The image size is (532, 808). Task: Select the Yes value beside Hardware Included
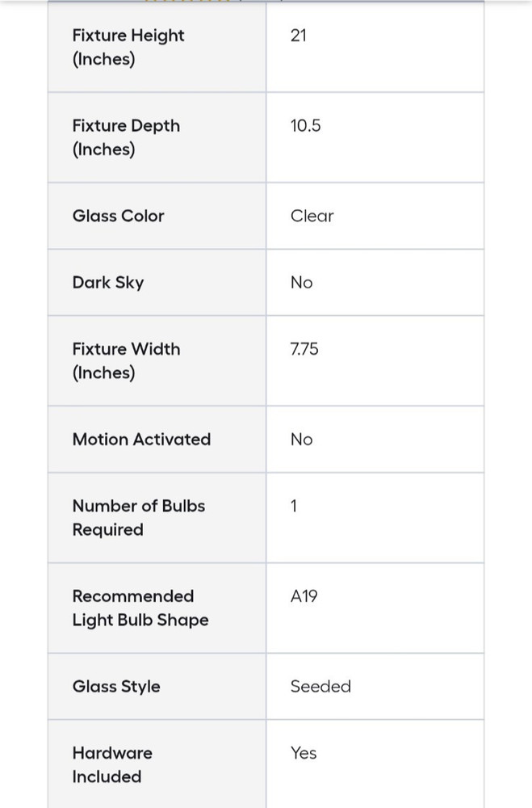[304, 753]
